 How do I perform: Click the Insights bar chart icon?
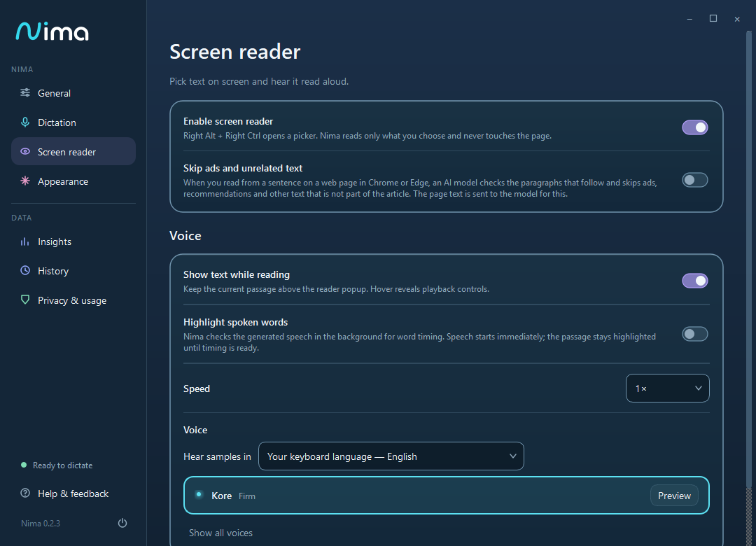coord(25,241)
